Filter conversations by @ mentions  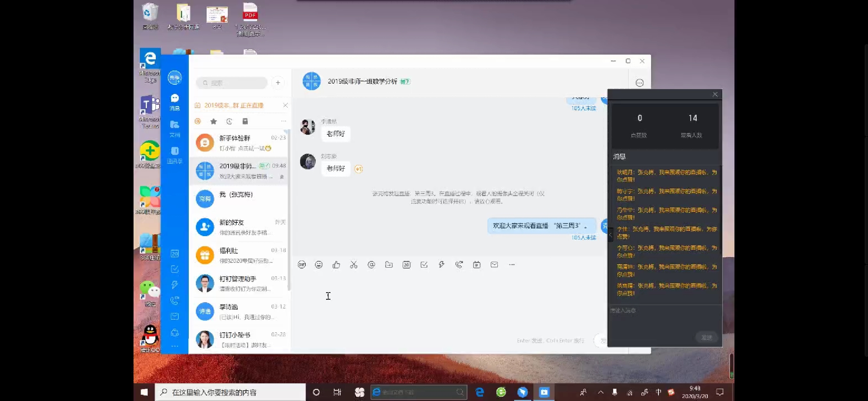[198, 121]
